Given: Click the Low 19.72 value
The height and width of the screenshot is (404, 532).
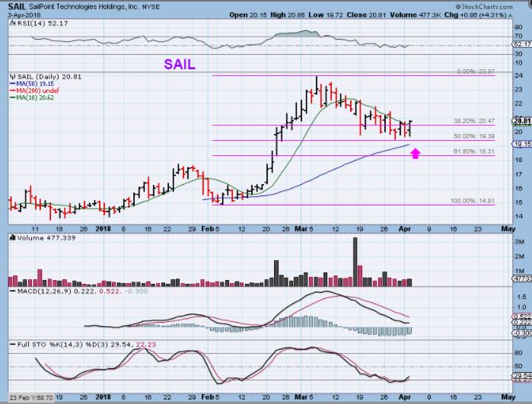Looking at the screenshot, I should pyautogui.click(x=324, y=15).
